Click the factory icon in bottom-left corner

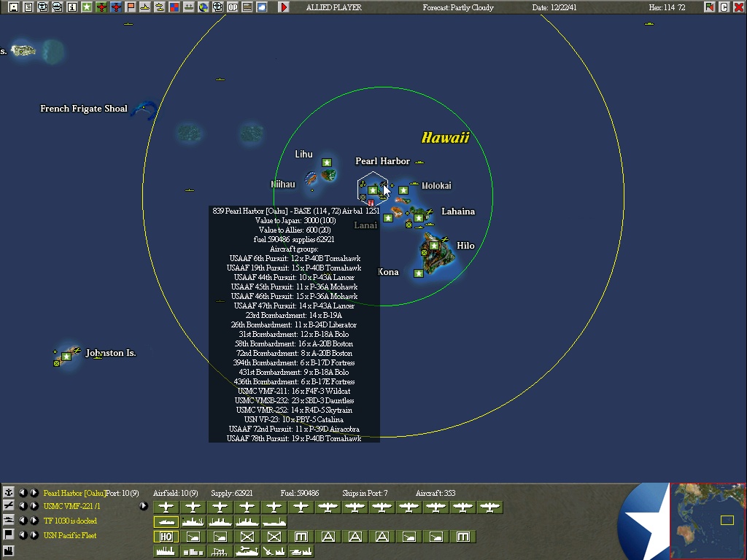pyautogui.click(x=9, y=551)
